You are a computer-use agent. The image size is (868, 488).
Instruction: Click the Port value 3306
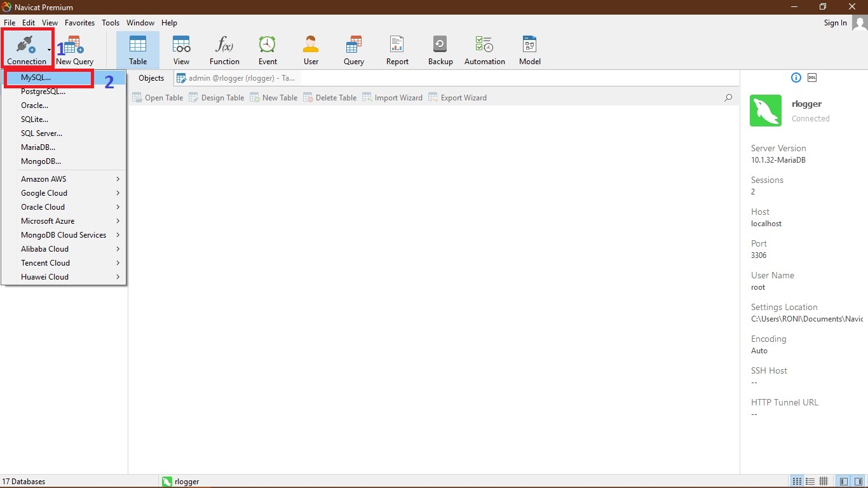(x=759, y=255)
